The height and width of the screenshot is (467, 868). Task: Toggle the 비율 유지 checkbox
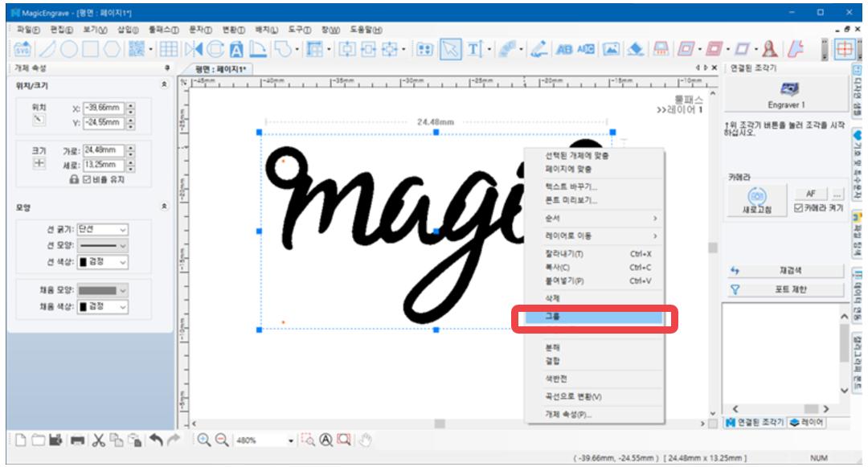pos(87,180)
